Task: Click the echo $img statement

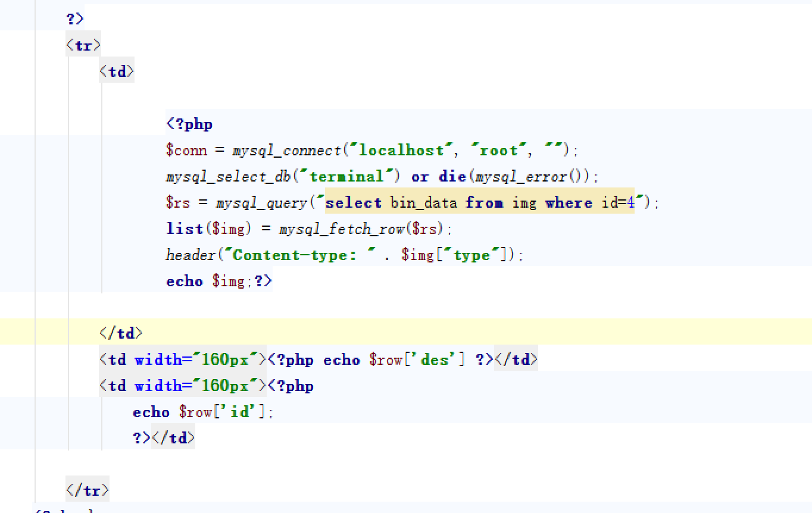Action: click(x=205, y=281)
